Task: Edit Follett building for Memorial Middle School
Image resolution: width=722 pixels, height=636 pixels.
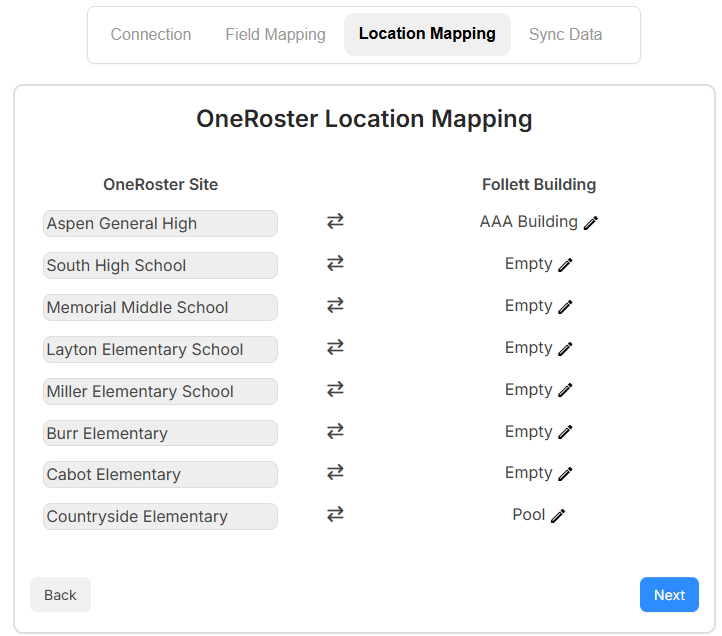Action: pyautogui.click(x=565, y=307)
